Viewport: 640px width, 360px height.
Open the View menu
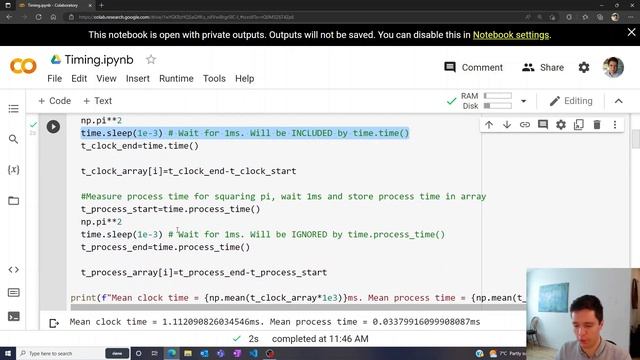[x=107, y=78]
